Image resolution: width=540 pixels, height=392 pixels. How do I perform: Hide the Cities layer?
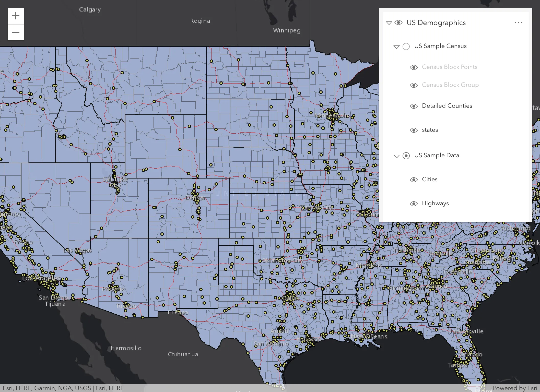[x=414, y=180]
